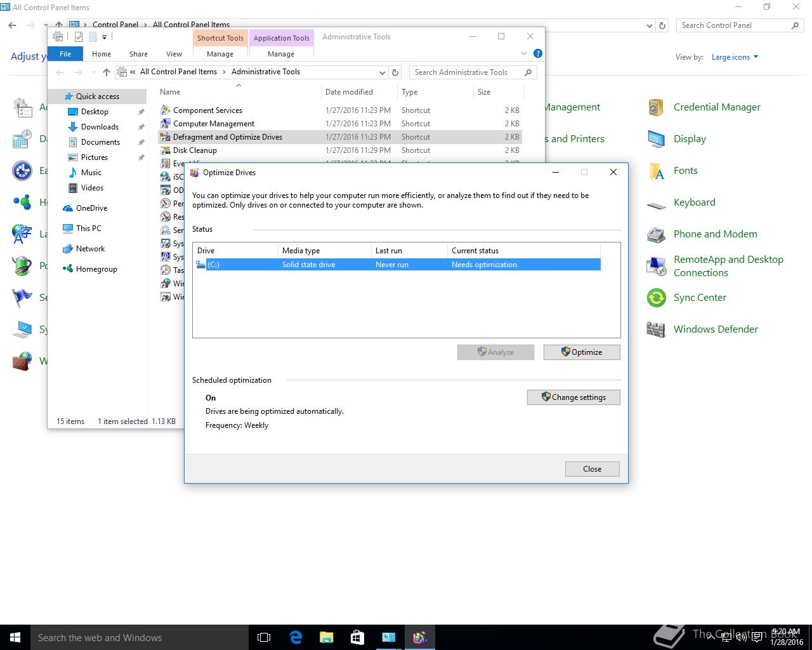Open Share ribbon tab
The image size is (812, 650).
click(138, 54)
